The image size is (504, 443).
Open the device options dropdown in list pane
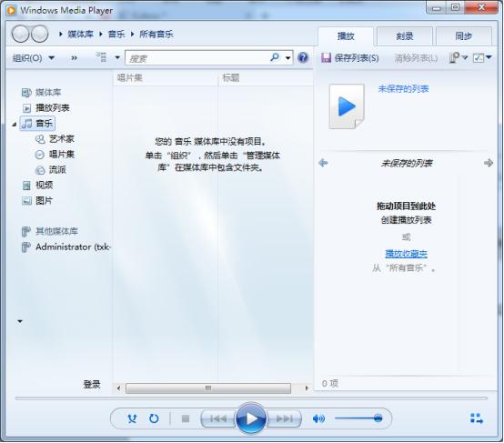point(459,57)
